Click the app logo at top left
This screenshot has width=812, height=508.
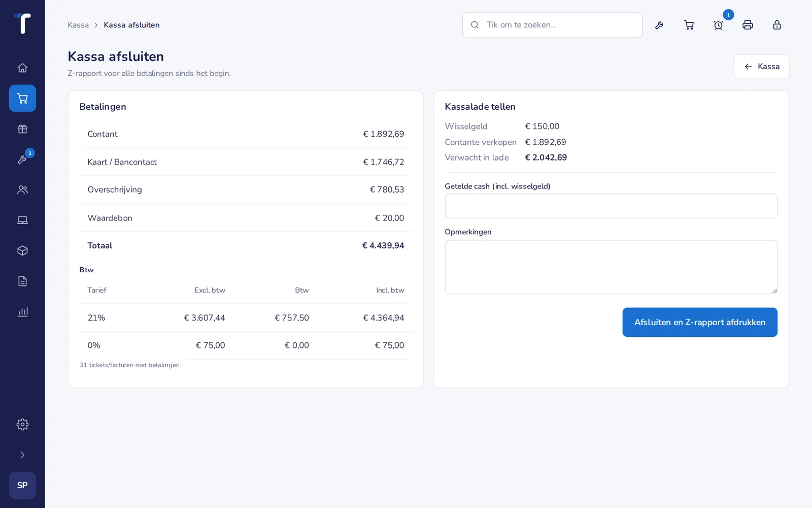click(x=22, y=23)
